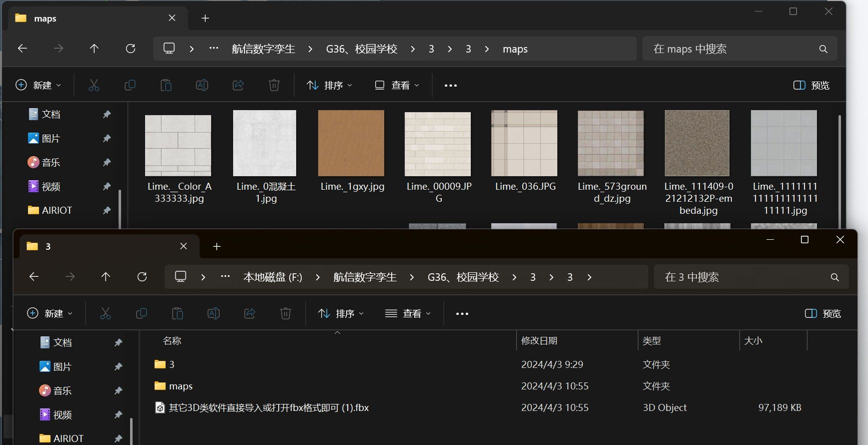This screenshot has height=445, width=868.
Task: Go up one level in the 3 window
Action: click(x=106, y=277)
